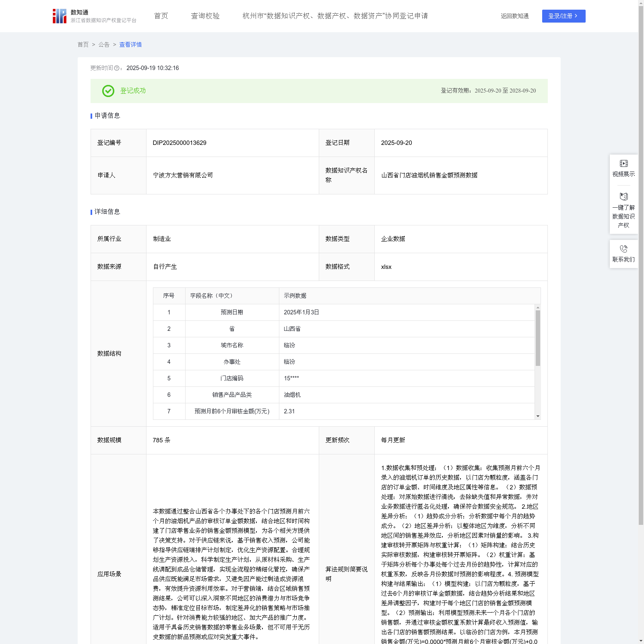Click the page scrollbar down arrow
The height and width of the screenshot is (644, 644).
click(641, 641)
